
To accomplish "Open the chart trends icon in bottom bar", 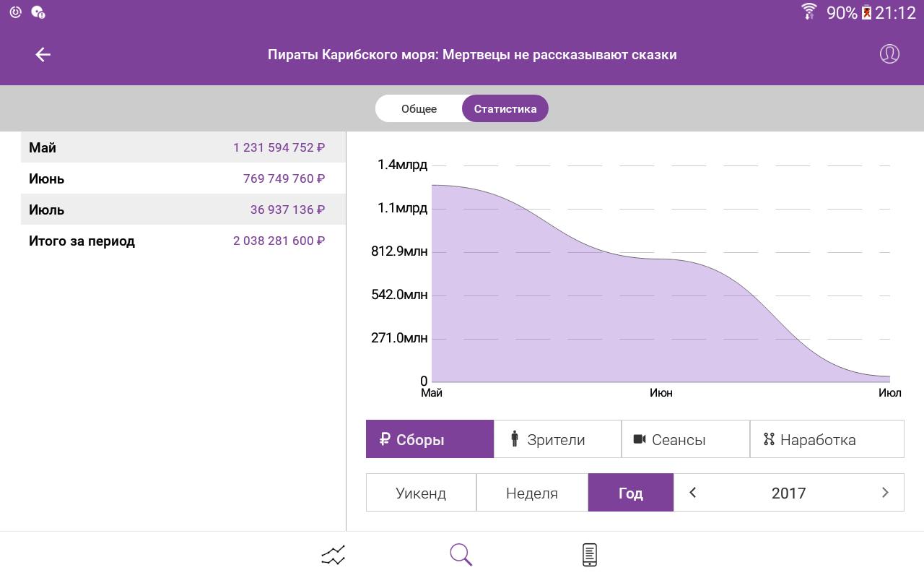I will tap(334, 555).
